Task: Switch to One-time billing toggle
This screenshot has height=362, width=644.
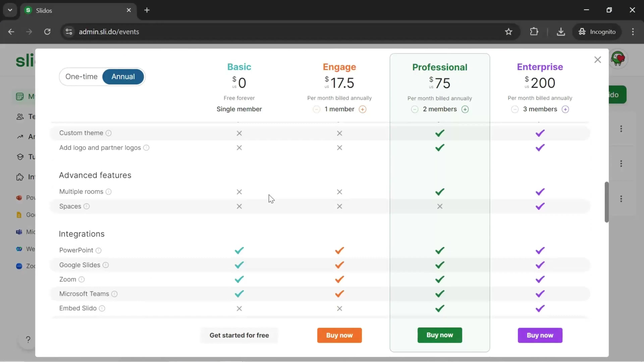Action: click(x=81, y=76)
